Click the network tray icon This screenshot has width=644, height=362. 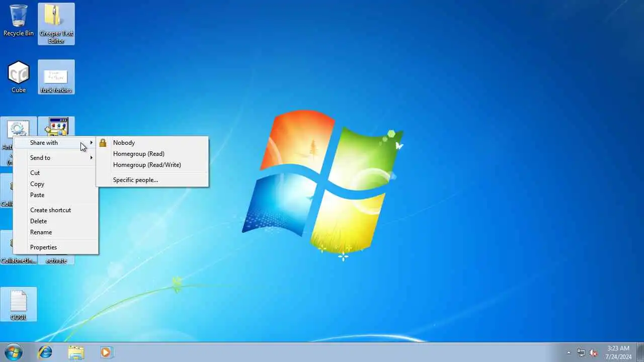click(x=581, y=352)
